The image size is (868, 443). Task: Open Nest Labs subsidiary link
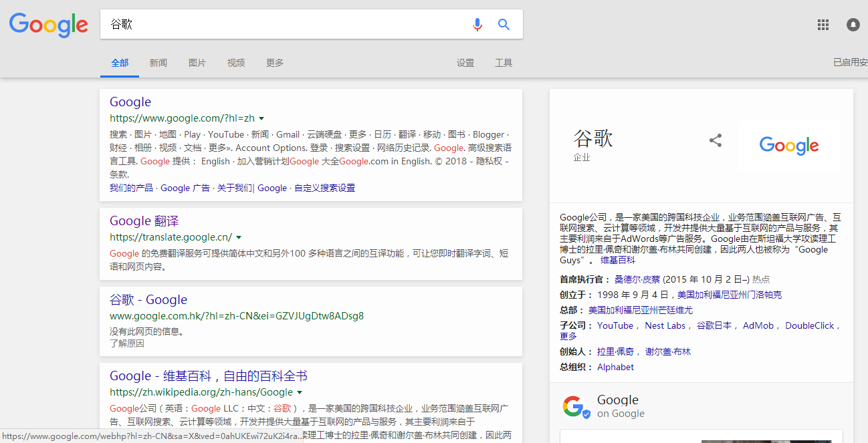click(x=665, y=325)
